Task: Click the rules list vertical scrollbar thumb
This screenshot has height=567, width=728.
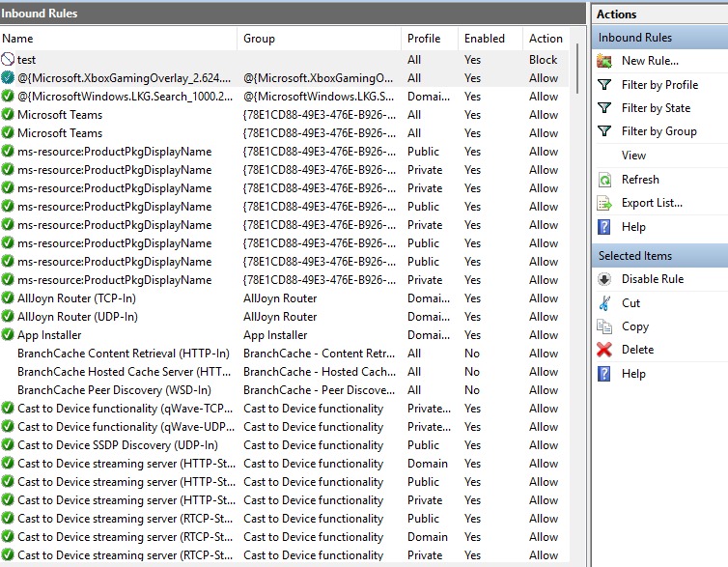Action: point(577,69)
